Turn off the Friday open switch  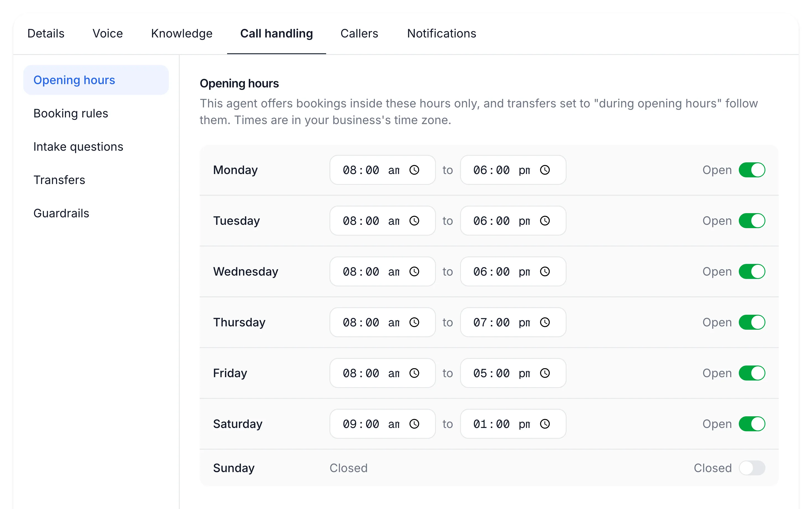(752, 373)
